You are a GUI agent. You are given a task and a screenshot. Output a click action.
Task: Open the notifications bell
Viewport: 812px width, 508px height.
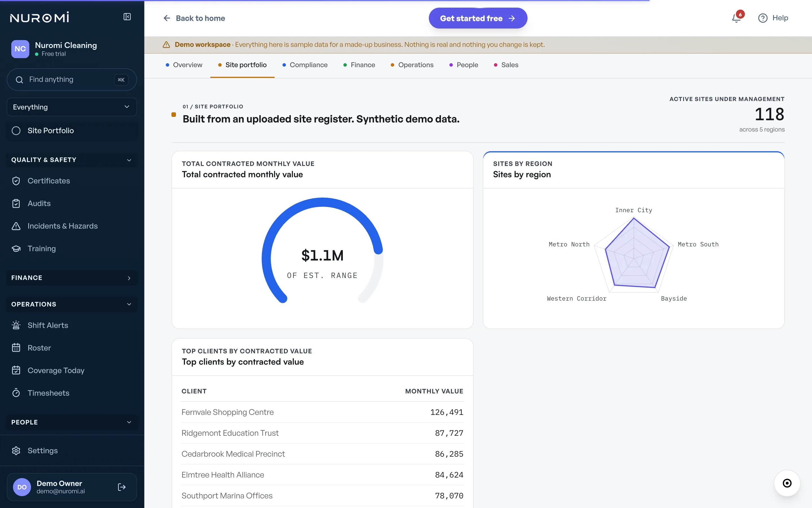click(x=736, y=18)
